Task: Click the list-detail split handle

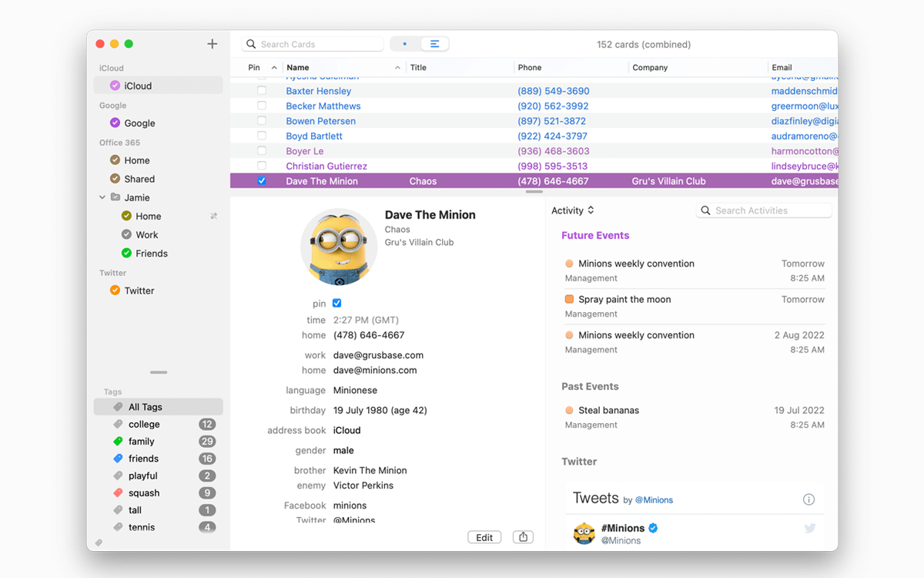Action: click(534, 192)
